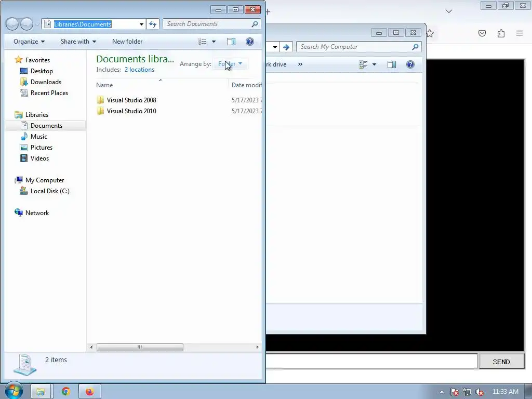
Task: Open the Pictures library
Action: coord(42,147)
